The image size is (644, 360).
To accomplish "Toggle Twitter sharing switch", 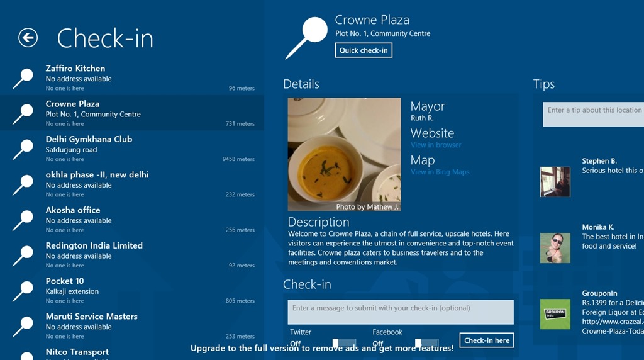I will (x=344, y=343).
